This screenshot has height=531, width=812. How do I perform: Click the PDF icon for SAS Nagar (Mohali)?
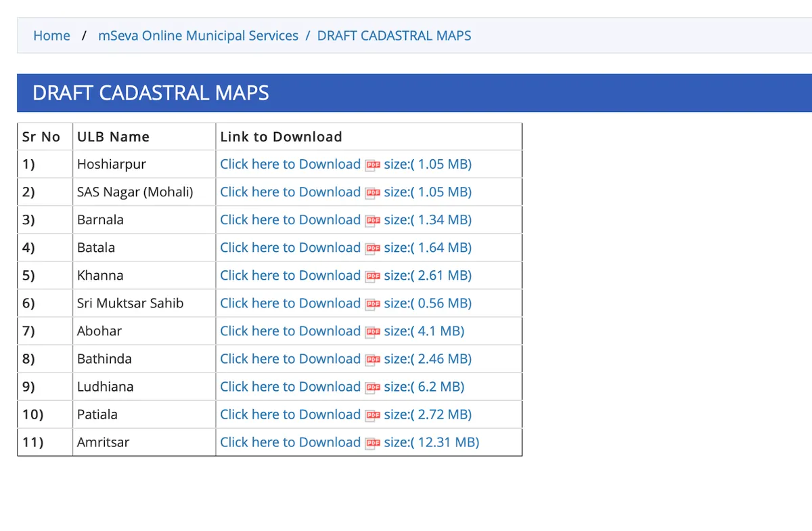coord(372,192)
